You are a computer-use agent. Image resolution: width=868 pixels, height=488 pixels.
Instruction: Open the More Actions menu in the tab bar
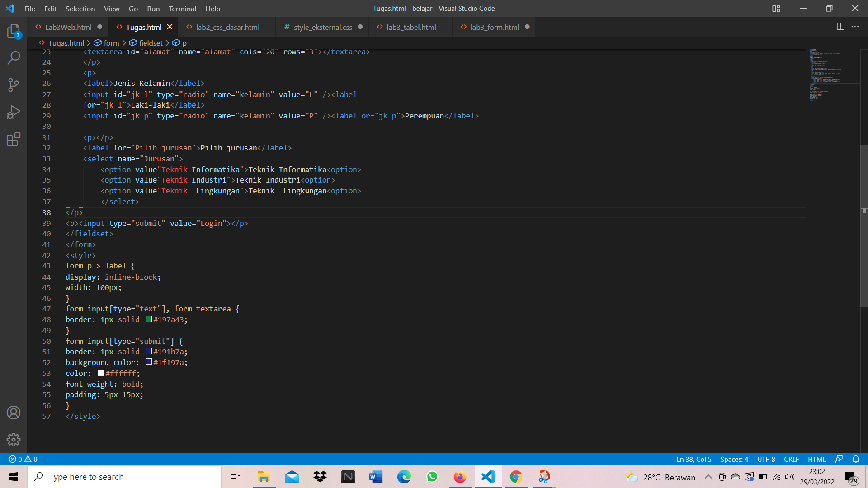[x=856, y=27]
